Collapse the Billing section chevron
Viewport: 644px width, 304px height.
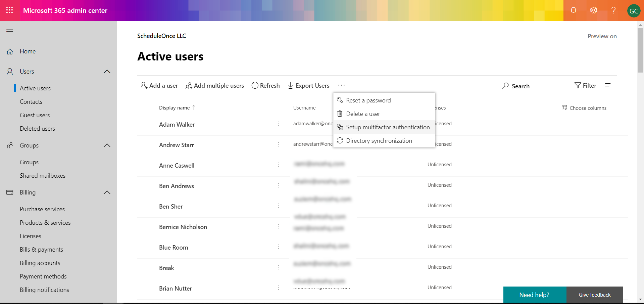(107, 192)
